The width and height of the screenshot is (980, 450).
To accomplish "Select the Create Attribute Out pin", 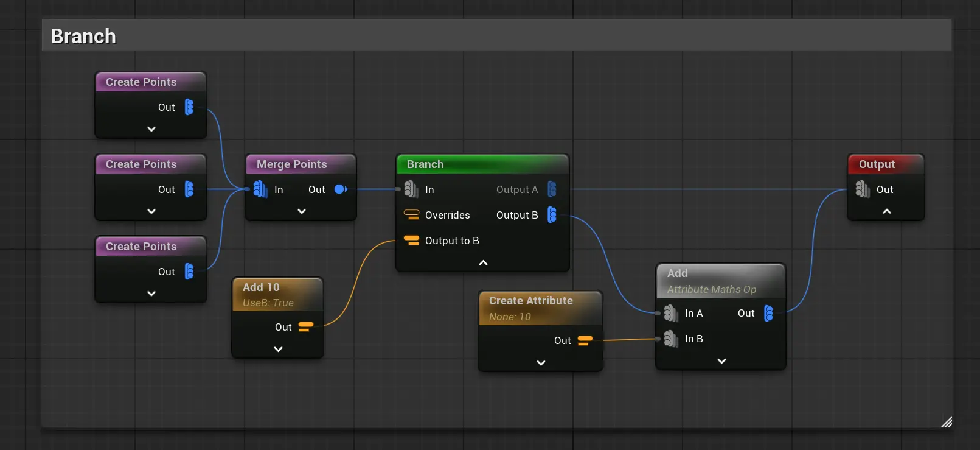I will point(585,340).
